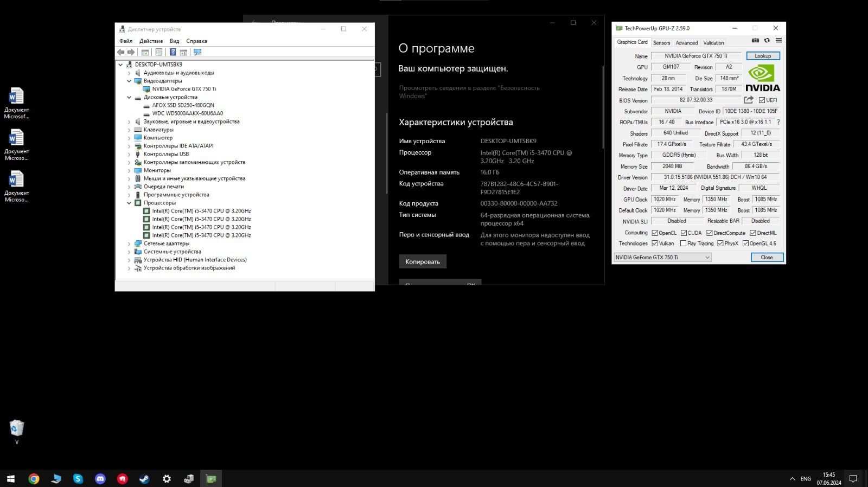
Task: Expand Аудиовходы и аудиовыходы node
Action: click(x=129, y=73)
